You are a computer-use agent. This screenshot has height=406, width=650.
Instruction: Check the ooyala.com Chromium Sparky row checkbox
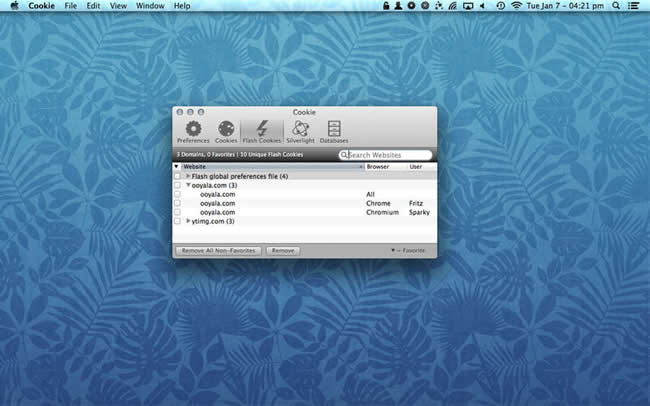click(178, 212)
